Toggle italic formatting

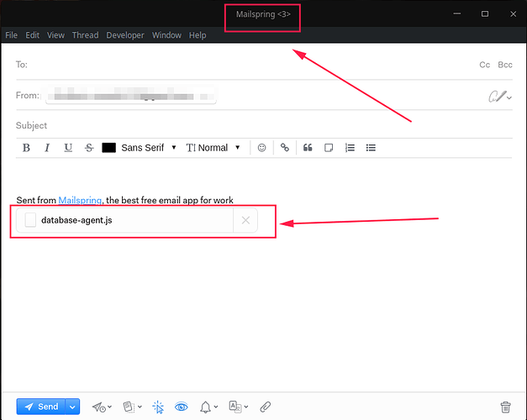tap(47, 148)
